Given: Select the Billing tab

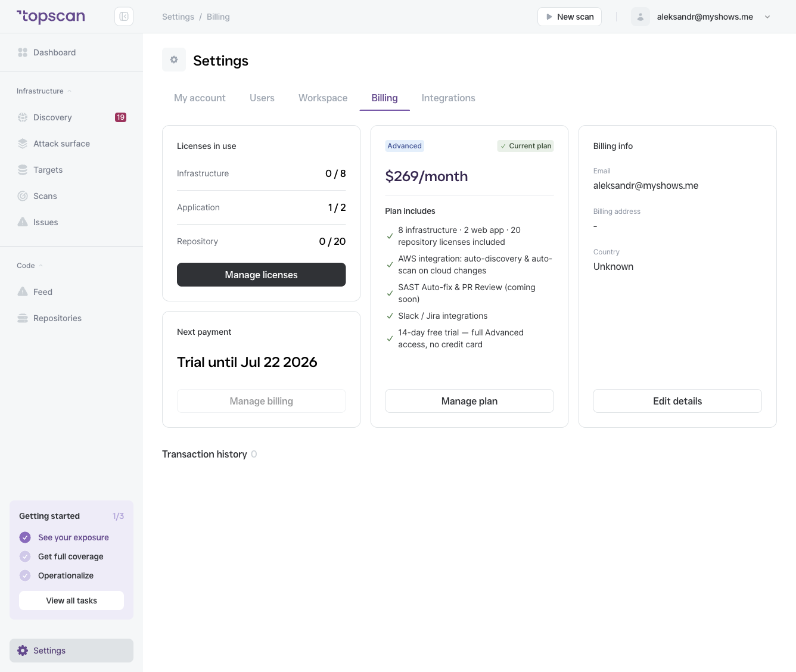Looking at the screenshot, I should 385,98.
